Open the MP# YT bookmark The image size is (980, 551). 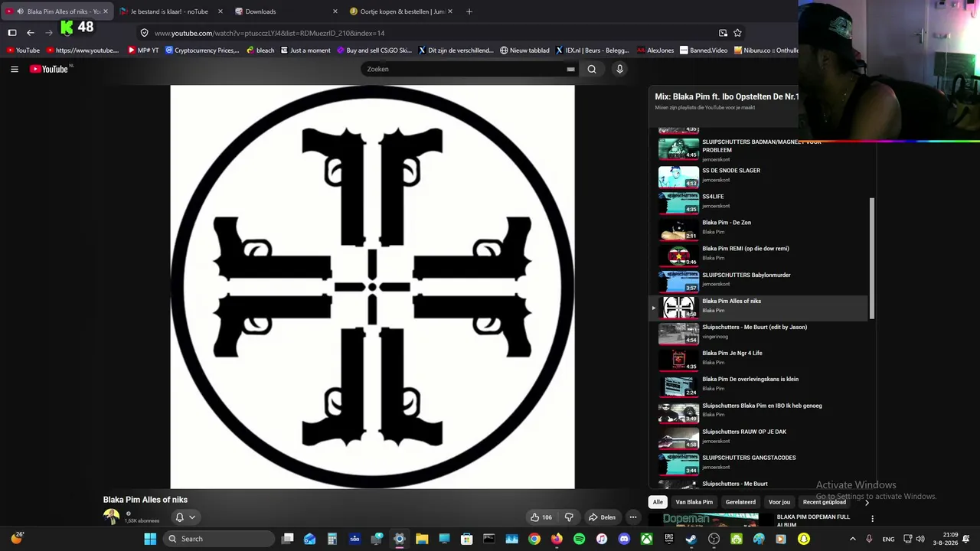(x=143, y=51)
